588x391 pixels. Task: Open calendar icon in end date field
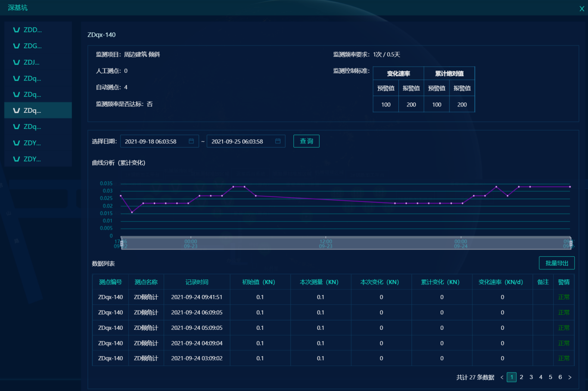278,141
